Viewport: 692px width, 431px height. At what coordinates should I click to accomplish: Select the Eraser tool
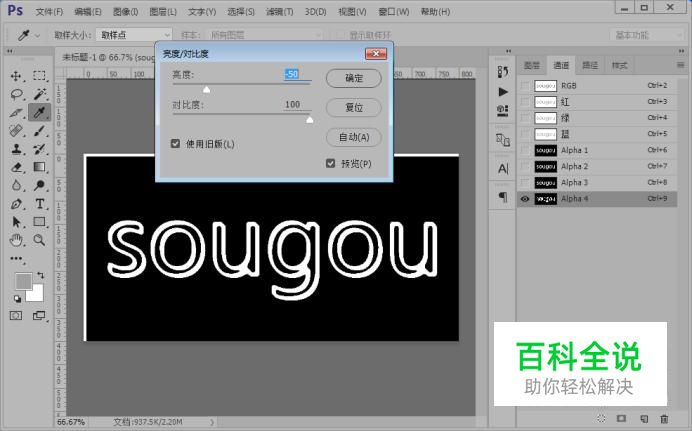(16, 167)
